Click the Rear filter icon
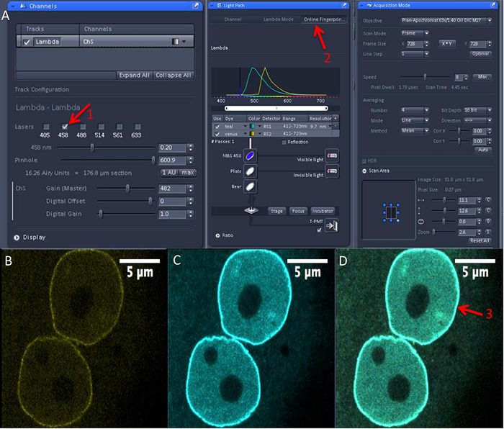Viewport: 504px width, 429px height. pyautogui.click(x=251, y=186)
